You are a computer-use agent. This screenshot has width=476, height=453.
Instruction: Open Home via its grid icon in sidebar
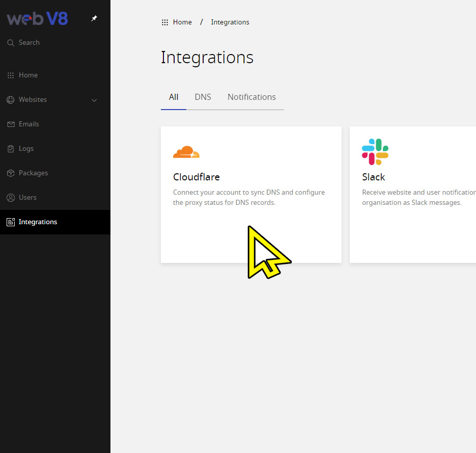tap(11, 75)
